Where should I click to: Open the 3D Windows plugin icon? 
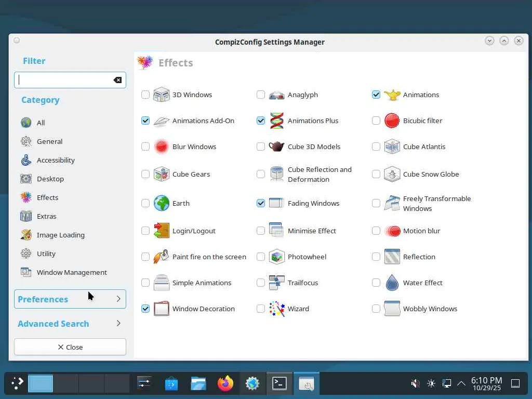161,95
